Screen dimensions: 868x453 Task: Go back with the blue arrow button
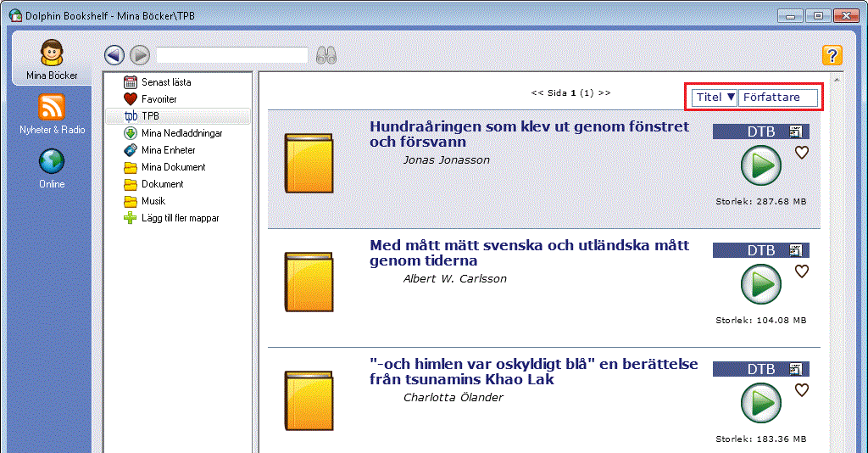click(114, 55)
